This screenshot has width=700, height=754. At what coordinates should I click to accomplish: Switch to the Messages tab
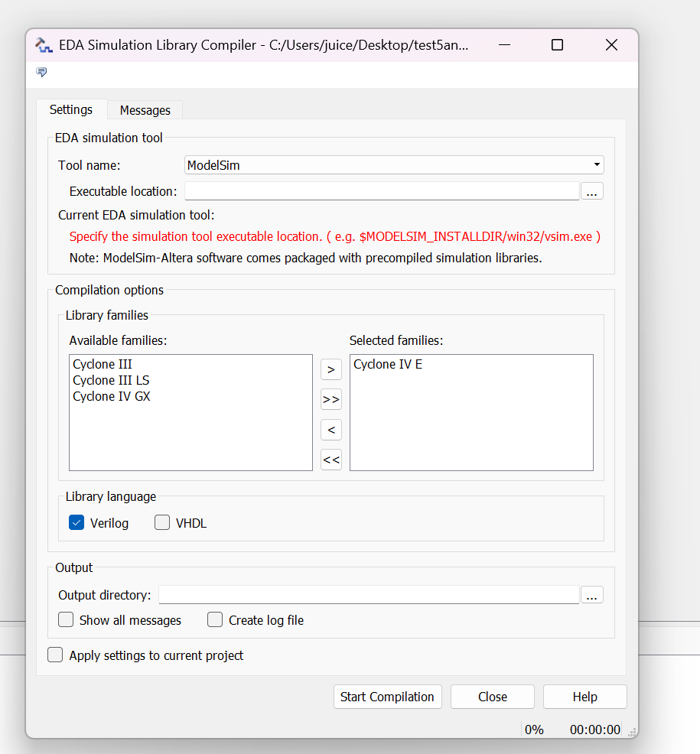click(x=145, y=110)
